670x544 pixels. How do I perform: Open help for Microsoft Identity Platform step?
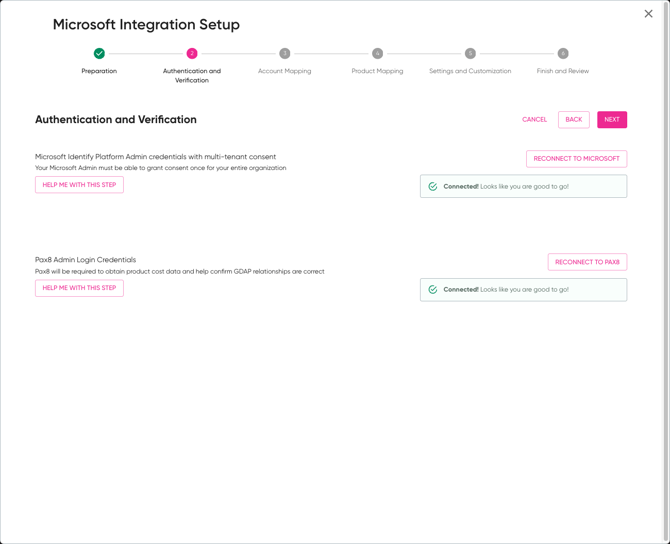pyautogui.click(x=79, y=185)
